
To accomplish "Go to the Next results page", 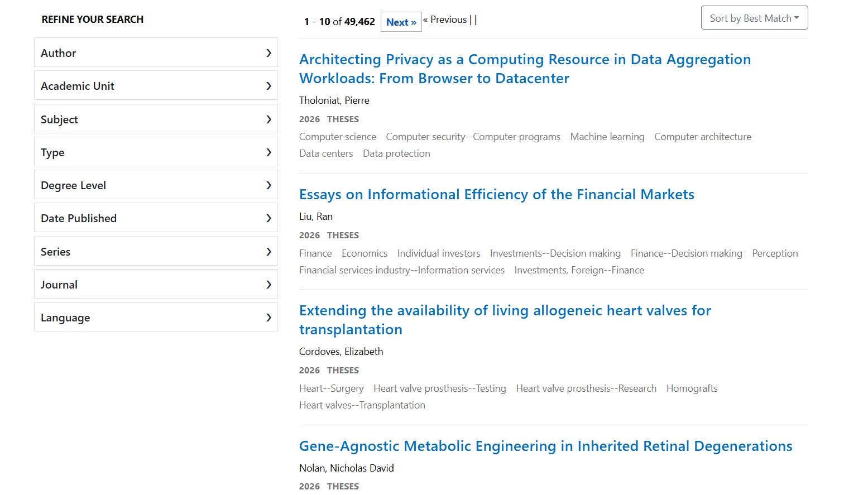I will (401, 22).
